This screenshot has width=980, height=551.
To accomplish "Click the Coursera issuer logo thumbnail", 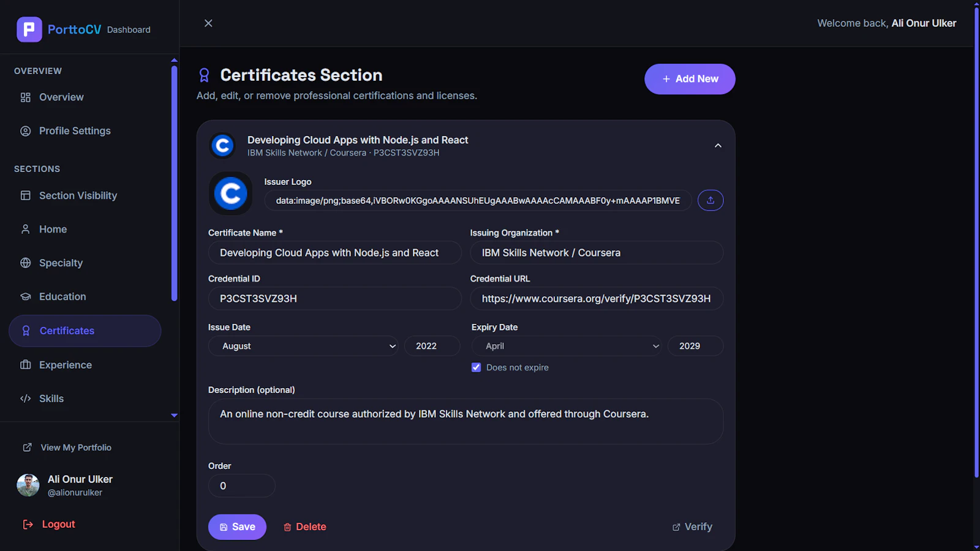I will tap(231, 193).
